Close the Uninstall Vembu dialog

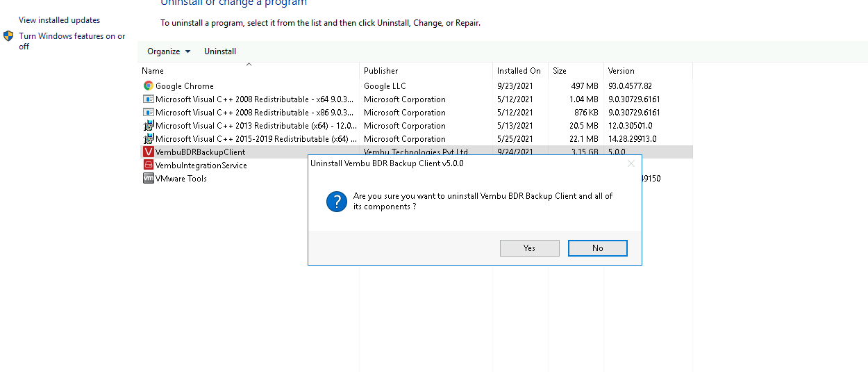coord(631,163)
